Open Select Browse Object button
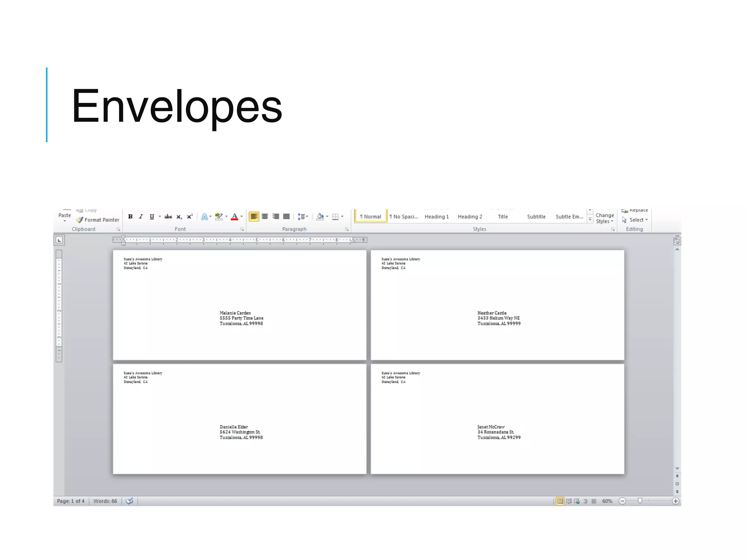Image resolution: width=747 pixels, height=560 pixels. (677, 484)
